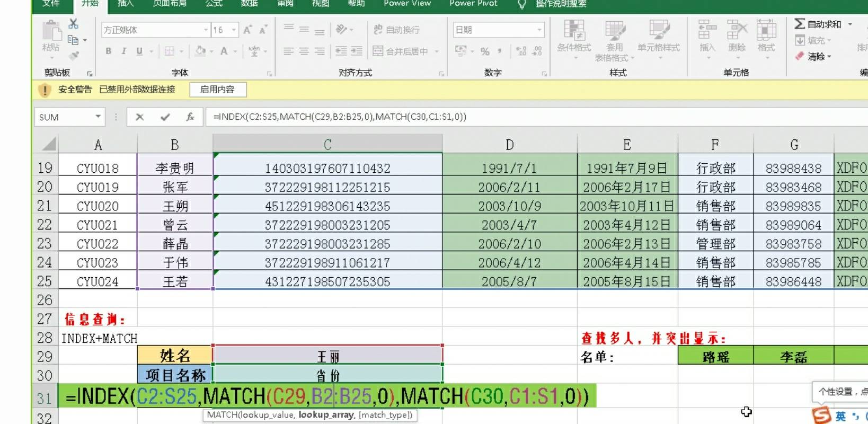The height and width of the screenshot is (424, 868).
Task: Open the Page Layout (页面布局) tab
Action: point(170,4)
